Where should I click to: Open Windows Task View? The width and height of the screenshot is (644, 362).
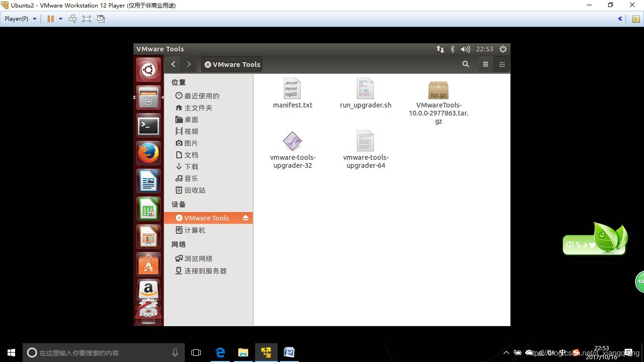point(196,353)
